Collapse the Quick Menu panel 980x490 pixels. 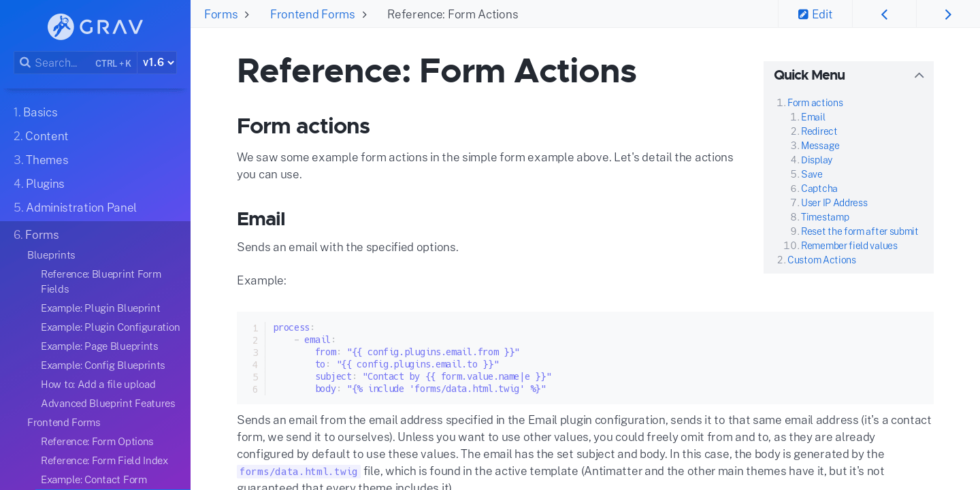(x=919, y=75)
